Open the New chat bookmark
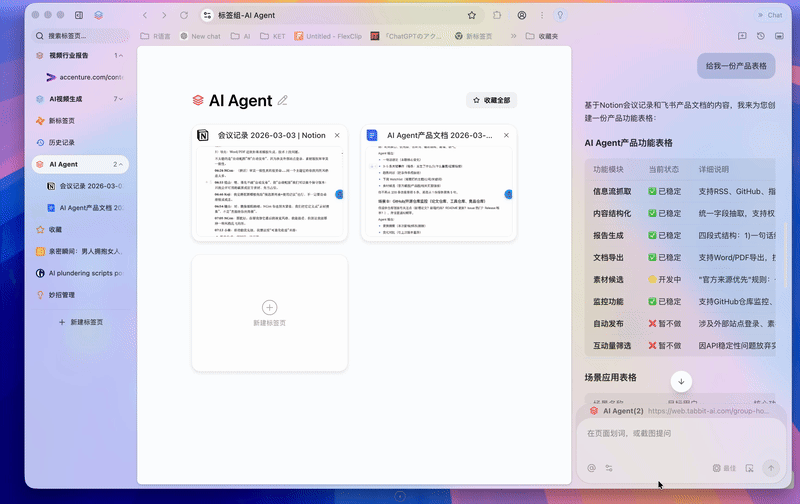800x504 pixels. tap(201, 36)
